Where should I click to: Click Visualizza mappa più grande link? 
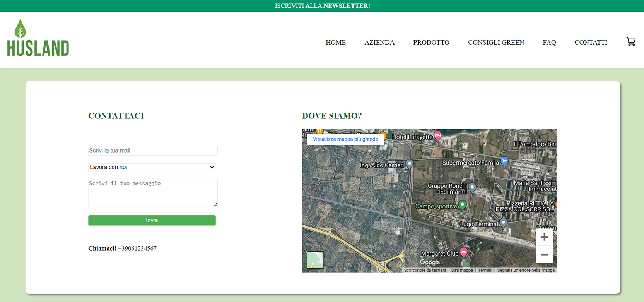[345, 139]
